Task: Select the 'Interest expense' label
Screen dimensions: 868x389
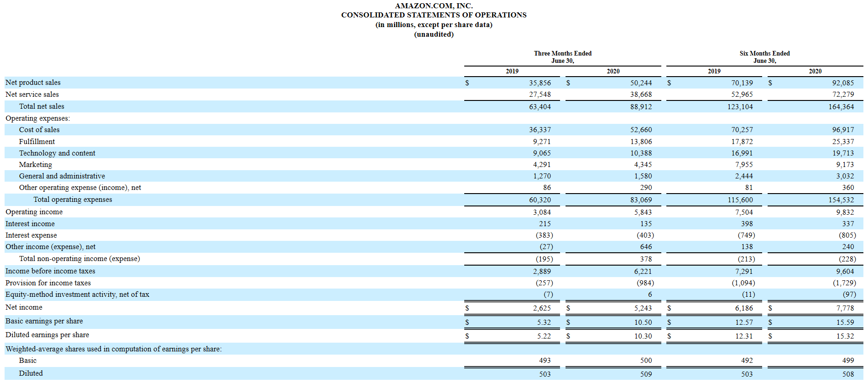Action: [31, 235]
